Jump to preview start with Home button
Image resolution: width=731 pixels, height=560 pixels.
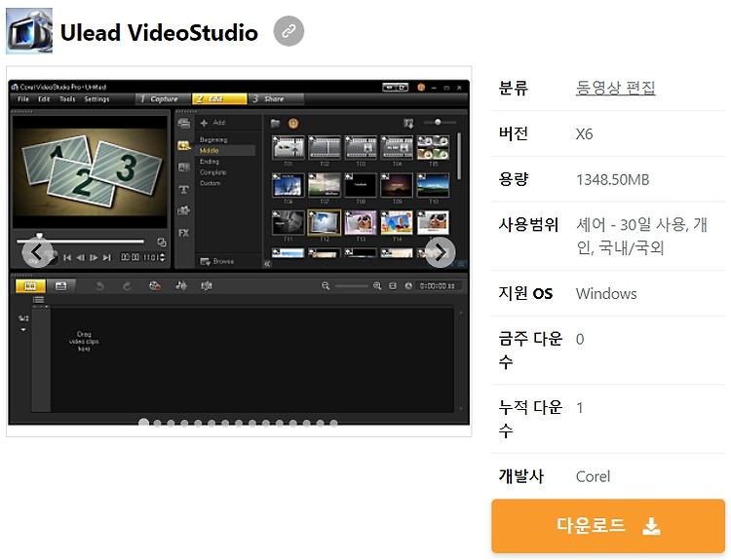click(67, 257)
